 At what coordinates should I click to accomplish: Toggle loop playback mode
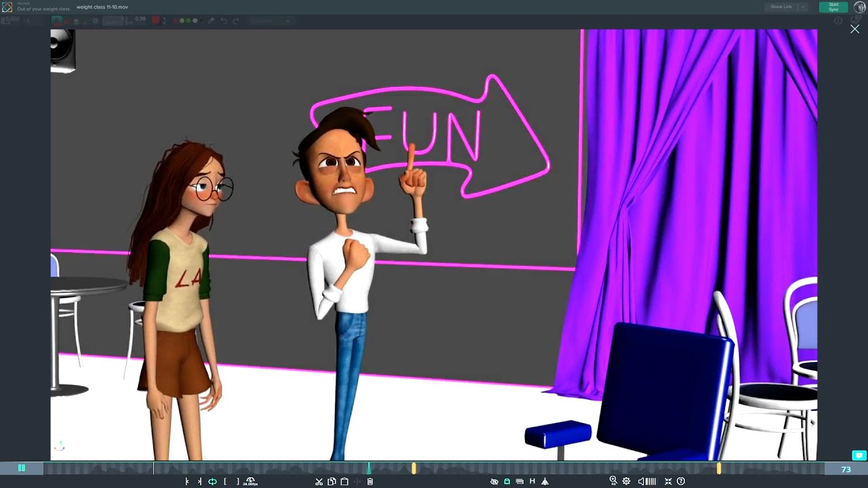point(212,481)
